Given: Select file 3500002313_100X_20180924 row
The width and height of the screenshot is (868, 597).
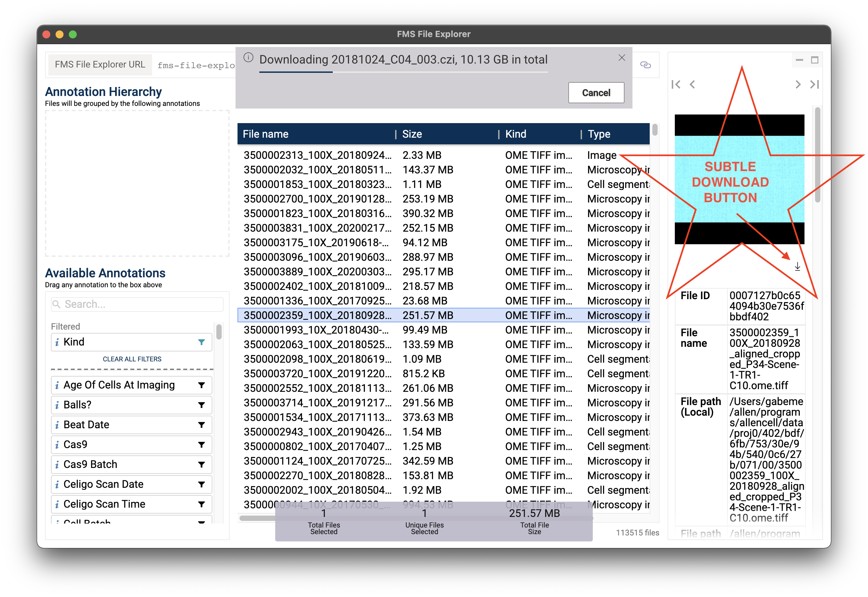Looking at the screenshot, I should [x=443, y=155].
